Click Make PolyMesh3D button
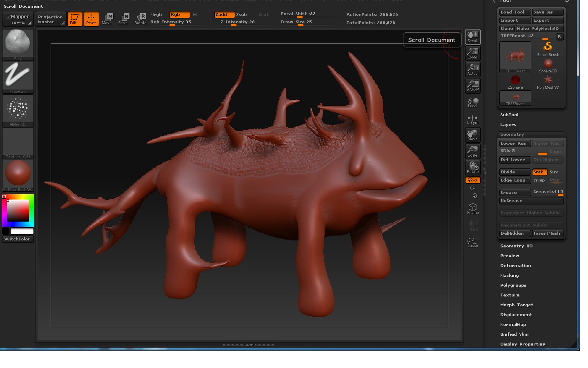This screenshot has height=368, width=588. tap(539, 29)
